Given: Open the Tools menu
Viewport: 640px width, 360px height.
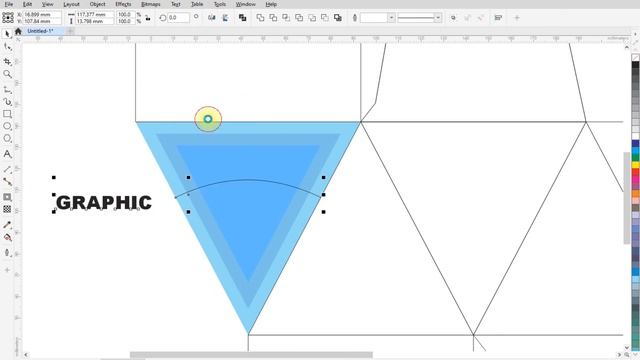Looking at the screenshot, I should (220, 4).
